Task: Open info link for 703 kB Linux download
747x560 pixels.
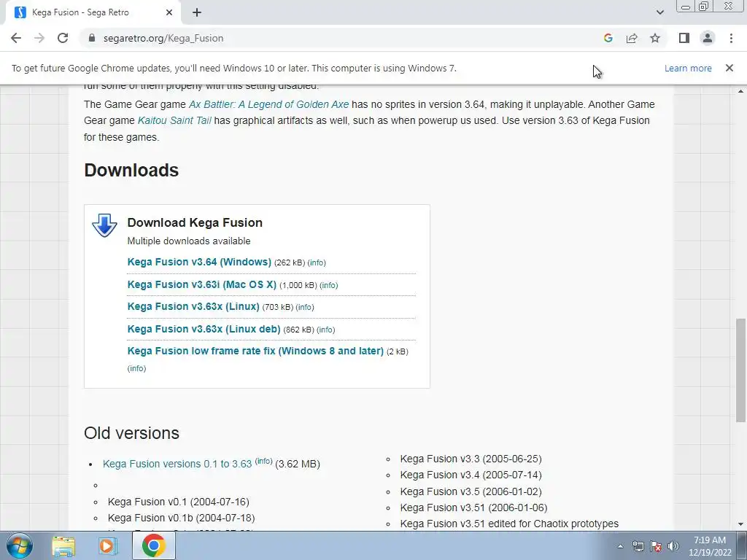Action: point(305,307)
